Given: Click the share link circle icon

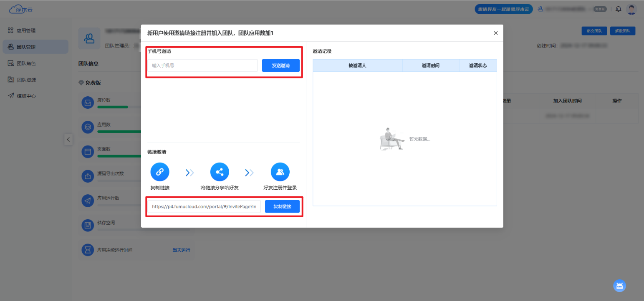Looking at the screenshot, I should tap(220, 172).
